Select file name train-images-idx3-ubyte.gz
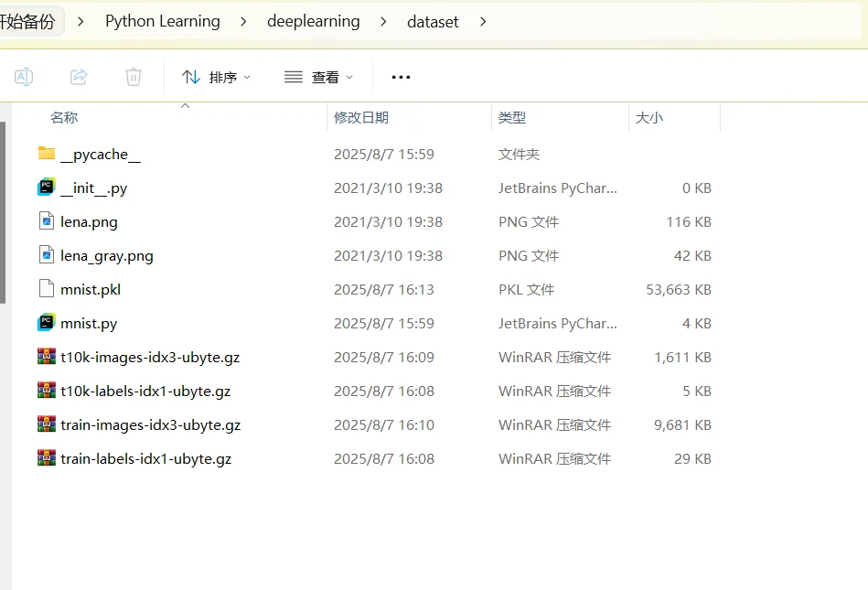Viewport: 868px width, 590px height. (151, 424)
